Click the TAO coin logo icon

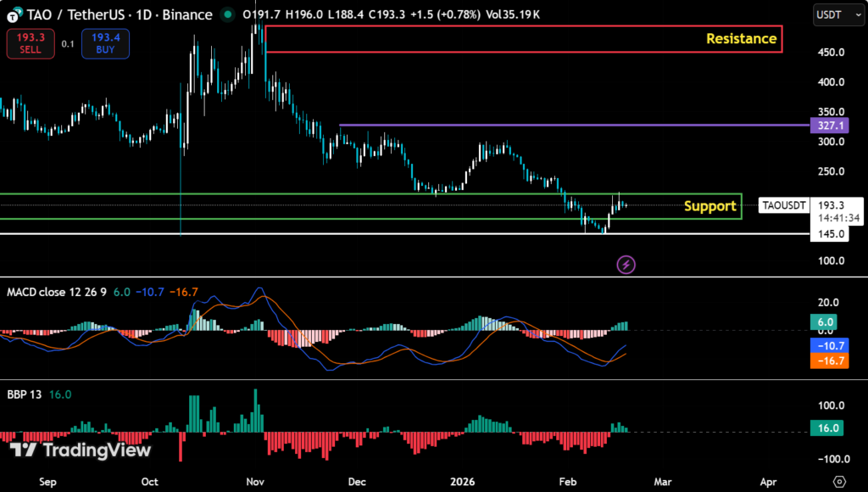14,15
